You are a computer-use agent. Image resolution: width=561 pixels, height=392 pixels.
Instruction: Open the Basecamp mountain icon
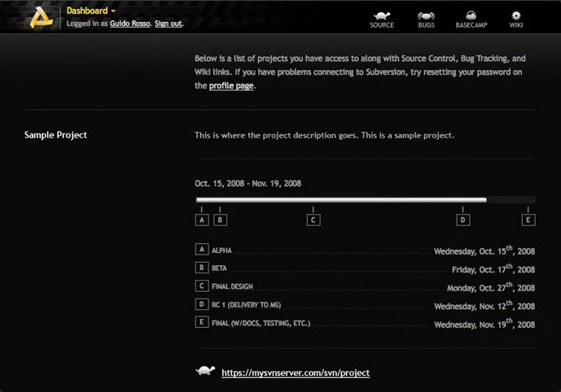[471, 15]
